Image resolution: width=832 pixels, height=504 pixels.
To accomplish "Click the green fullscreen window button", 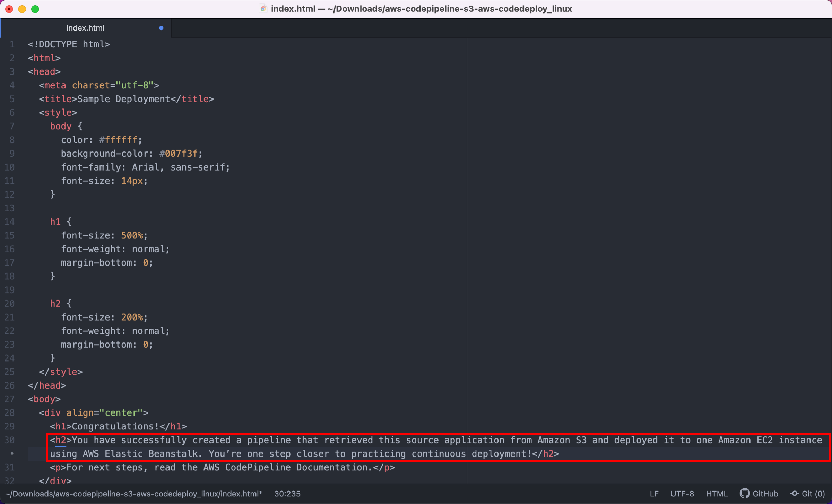I will 35,9.
